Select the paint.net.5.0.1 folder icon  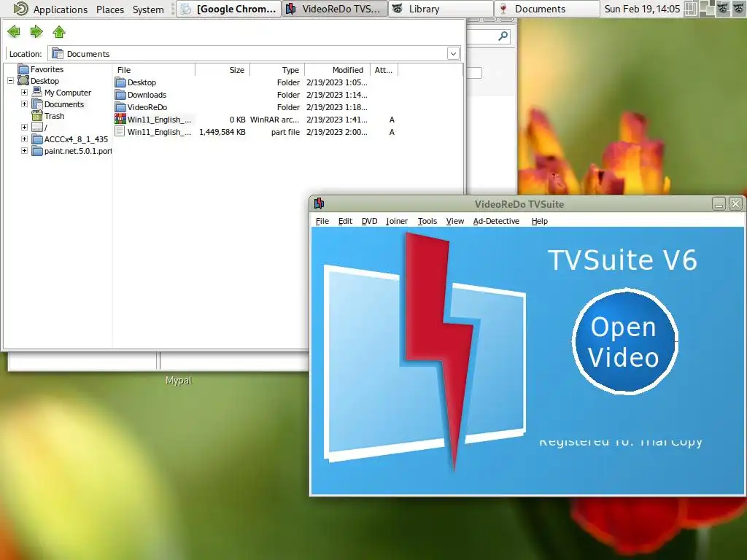pyautogui.click(x=37, y=150)
